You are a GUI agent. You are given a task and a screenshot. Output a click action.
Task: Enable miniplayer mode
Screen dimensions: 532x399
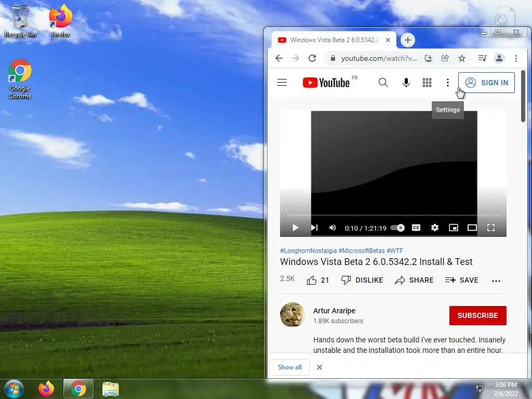(x=453, y=228)
